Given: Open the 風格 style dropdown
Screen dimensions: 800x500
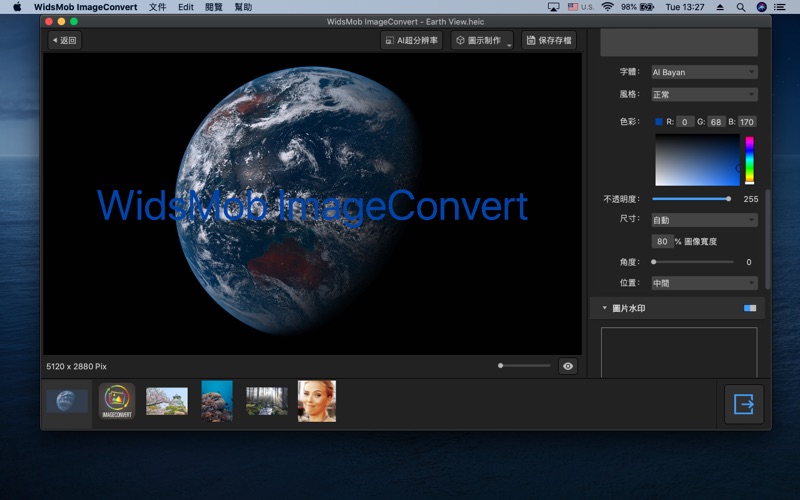Looking at the screenshot, I should [704, 94].
